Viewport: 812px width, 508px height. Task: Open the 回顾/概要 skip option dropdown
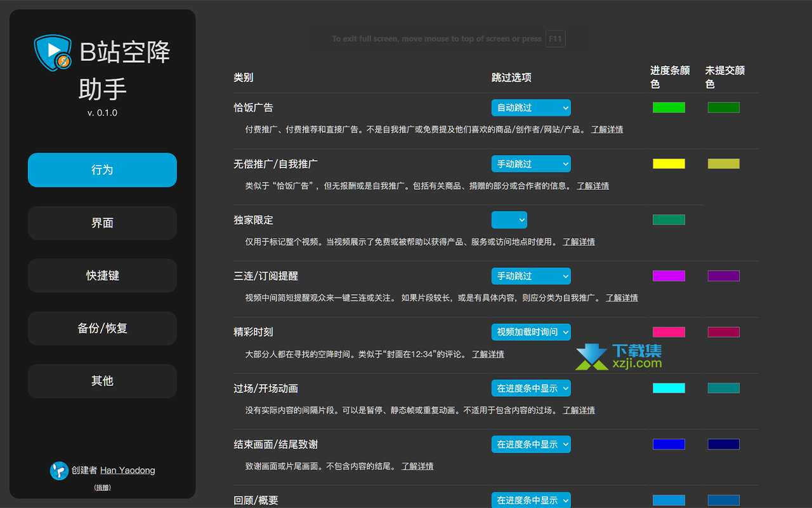[531, 500]
